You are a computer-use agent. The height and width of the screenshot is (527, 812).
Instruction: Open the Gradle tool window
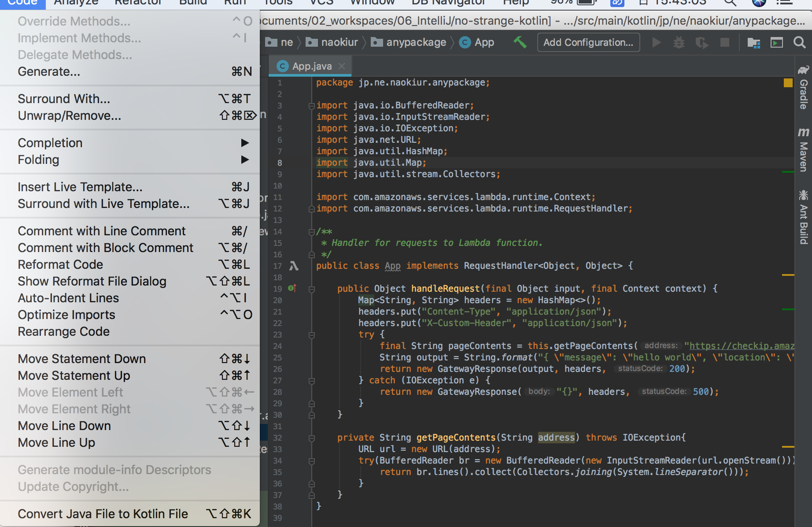coord(804,87)
